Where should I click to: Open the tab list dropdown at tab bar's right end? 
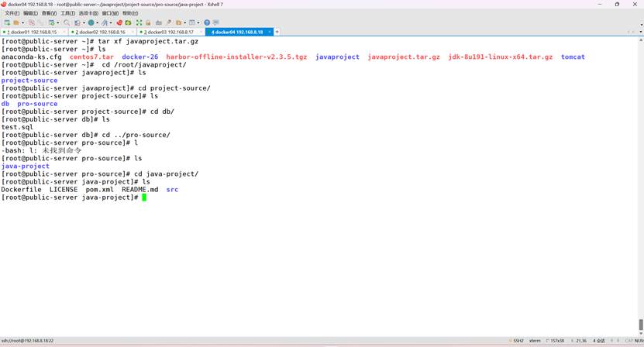641,32
